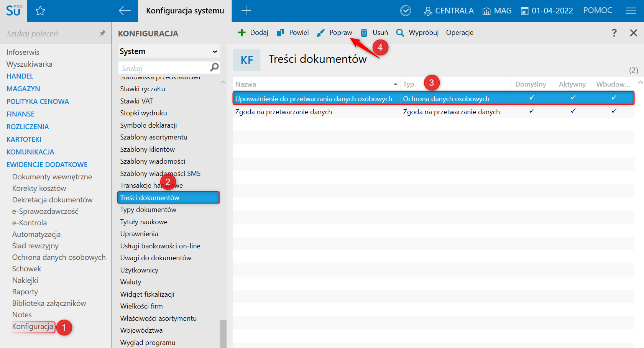
Task: Toggle Domyślny for Zgoda na przetwarzanie row
Action: [x=532, y=111]
